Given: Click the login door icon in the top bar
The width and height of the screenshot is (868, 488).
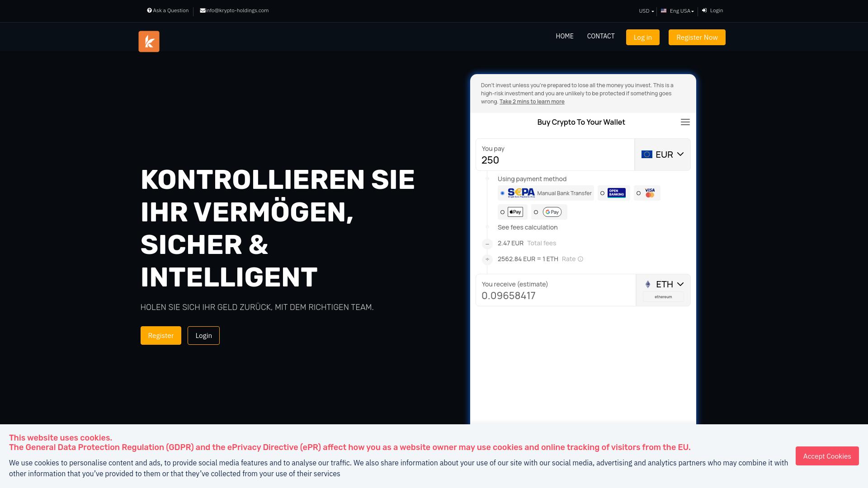Looking at the screenshot, I should (704, 10).
